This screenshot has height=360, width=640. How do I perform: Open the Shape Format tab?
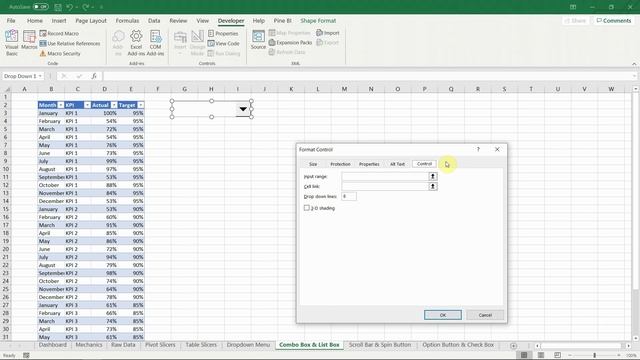click(x=318, y=20)
